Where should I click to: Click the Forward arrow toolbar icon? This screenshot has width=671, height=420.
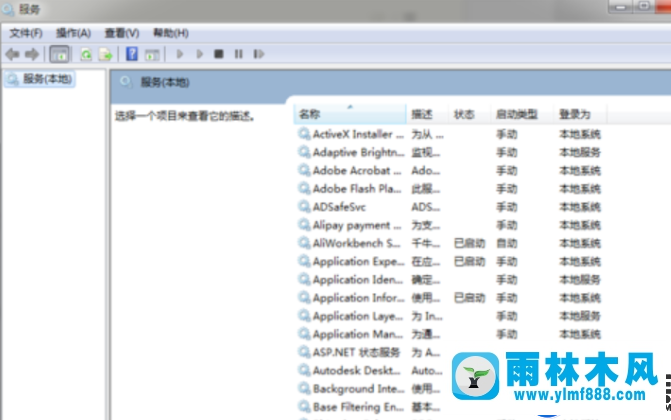32,54
